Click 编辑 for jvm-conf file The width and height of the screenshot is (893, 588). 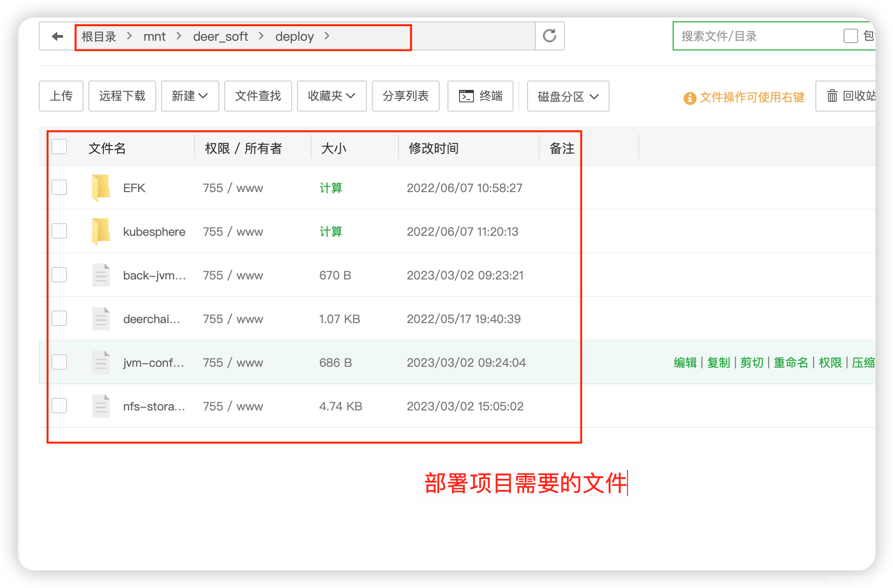pyautogui.click(x=685, y=362)
